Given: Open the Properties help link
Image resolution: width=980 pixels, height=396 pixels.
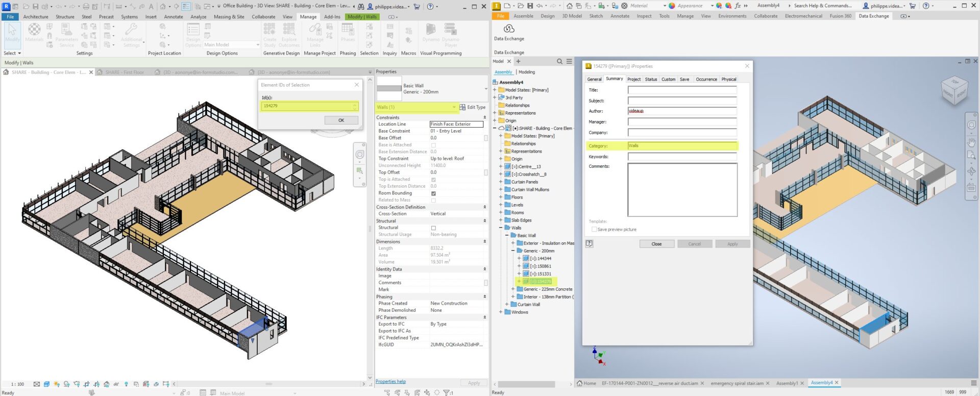Looking at the screenshot, I should (390, 382).
